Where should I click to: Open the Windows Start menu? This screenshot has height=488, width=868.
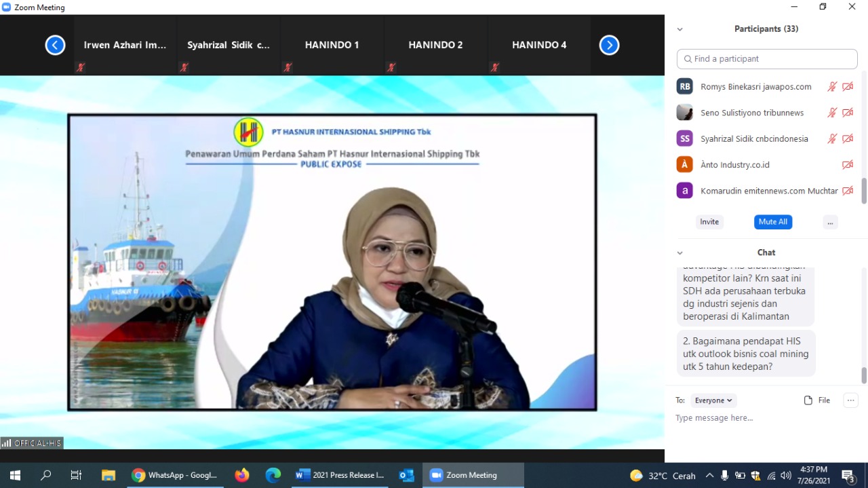tap(14, 474)
